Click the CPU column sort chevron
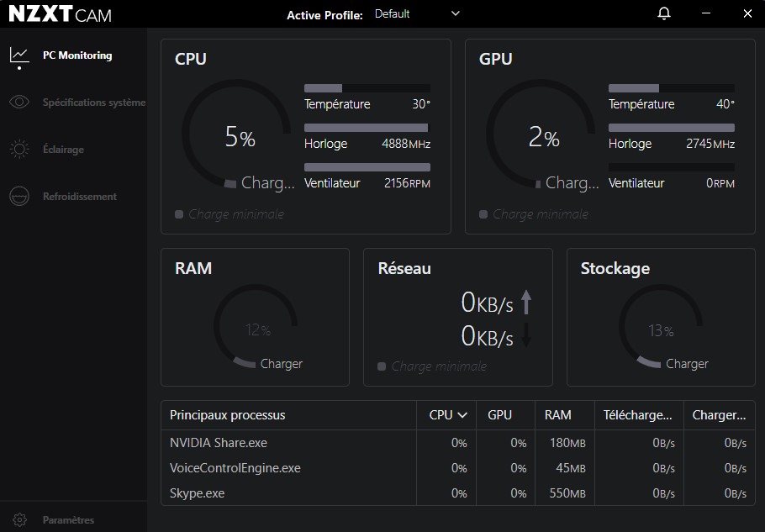The image size is (765, 532). [x=462, y=415]
